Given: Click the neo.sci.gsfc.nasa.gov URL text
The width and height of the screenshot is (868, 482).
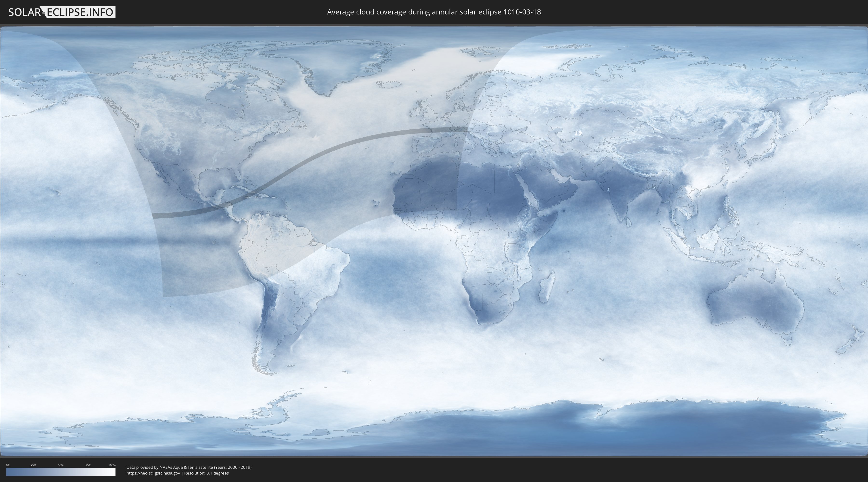Looking at the screenshot, I should point(153,473).
